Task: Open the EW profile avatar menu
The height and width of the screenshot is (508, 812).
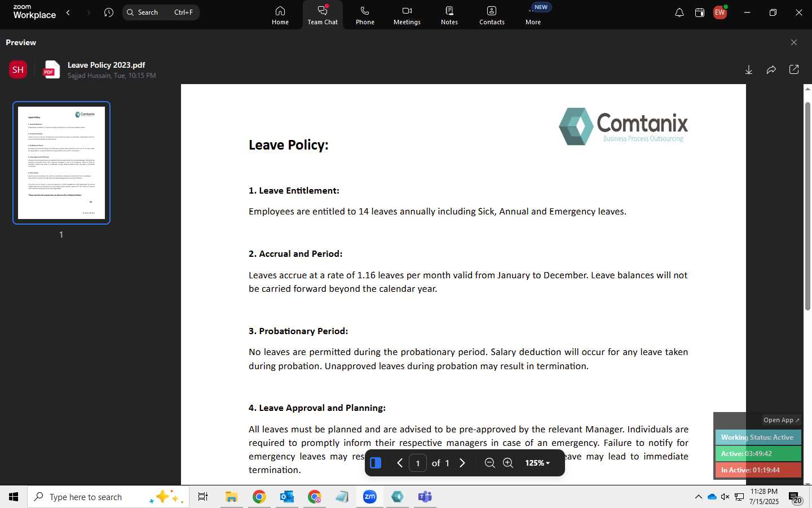Action: 720,12
